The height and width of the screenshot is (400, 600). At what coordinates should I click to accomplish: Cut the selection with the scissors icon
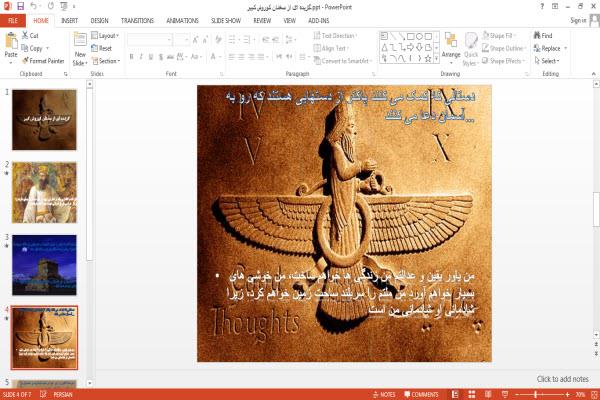[x=26, y=36]
